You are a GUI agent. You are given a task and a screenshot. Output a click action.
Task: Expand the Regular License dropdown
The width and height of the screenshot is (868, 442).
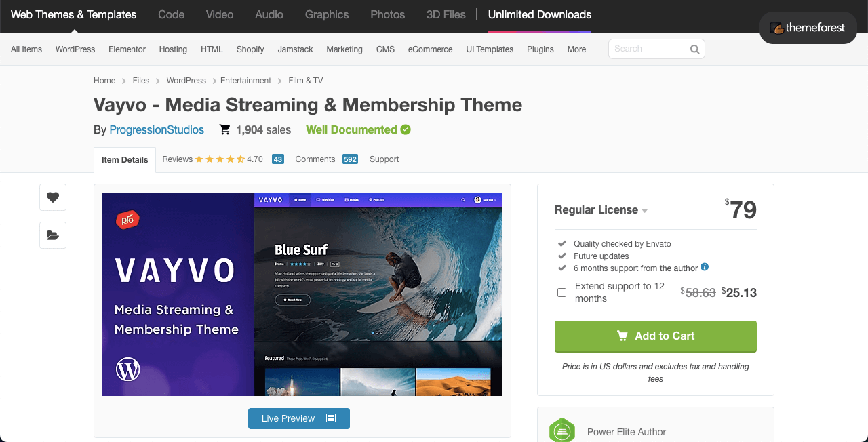[601, 210]
